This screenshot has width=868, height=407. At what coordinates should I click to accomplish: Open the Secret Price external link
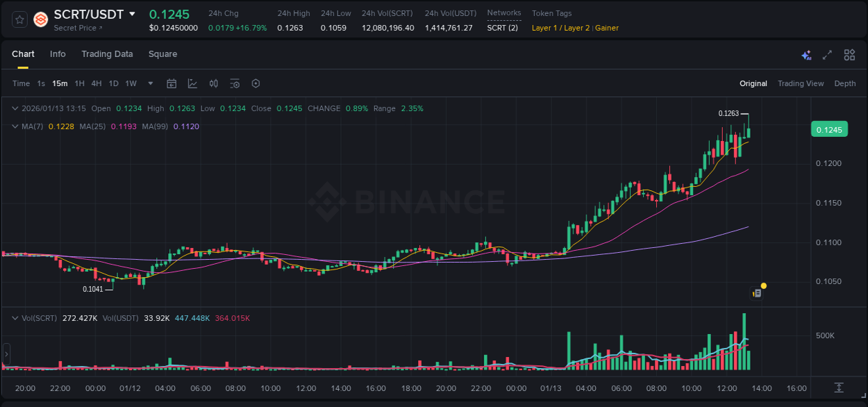(77, 28)
